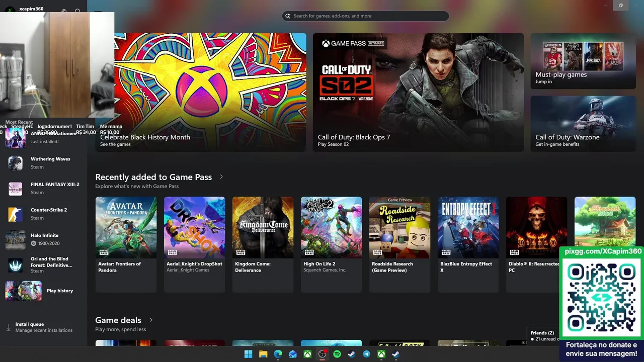Open the Counter-Strike 2 sidebar entry

(x=44, y=214)
